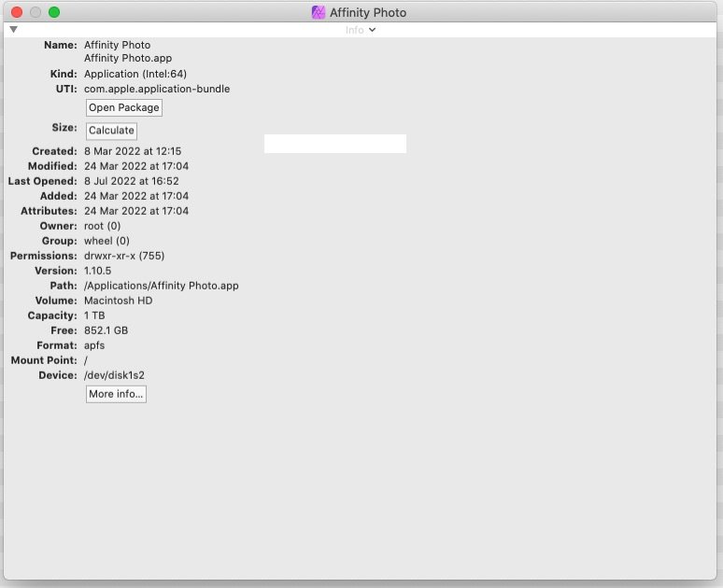Select Last Opened value '8 Jul 2022 at 16:52'
This screenshot has height=588, width=723.
[x=132, y=181]
